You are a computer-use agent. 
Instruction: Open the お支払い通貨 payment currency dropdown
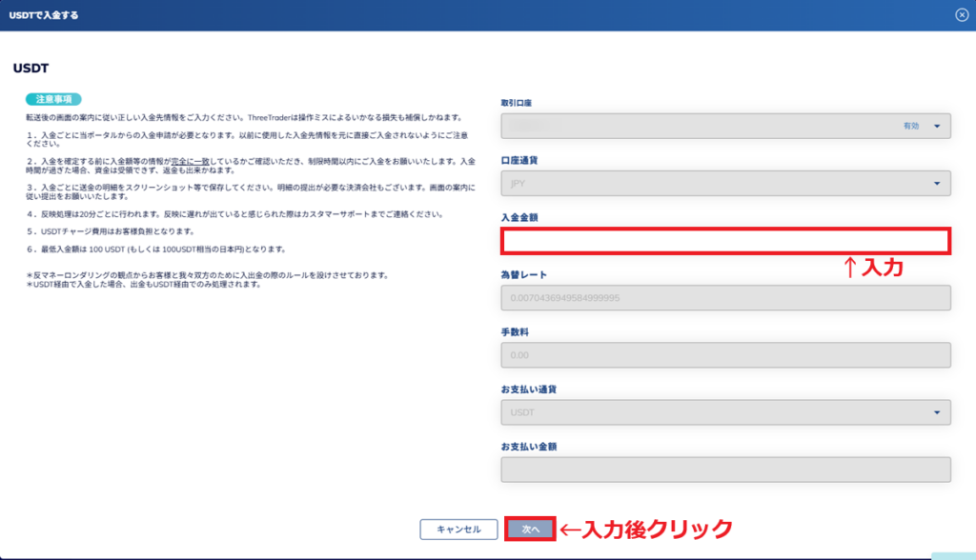(724, 410)
